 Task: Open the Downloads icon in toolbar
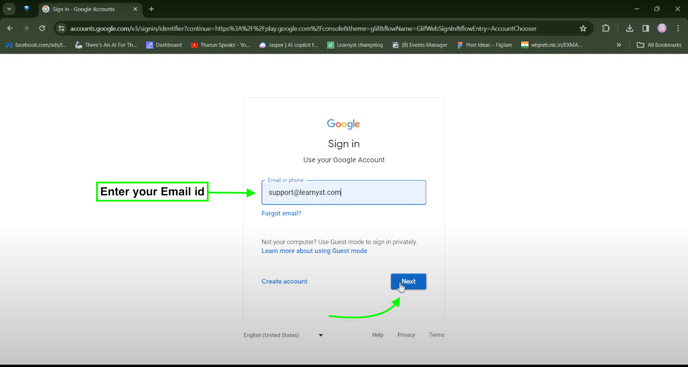[630, 29]
